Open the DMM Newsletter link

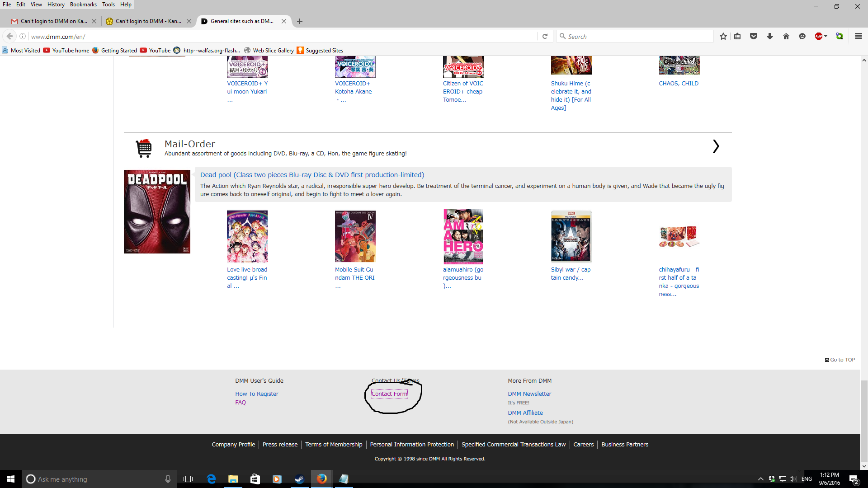529,394
